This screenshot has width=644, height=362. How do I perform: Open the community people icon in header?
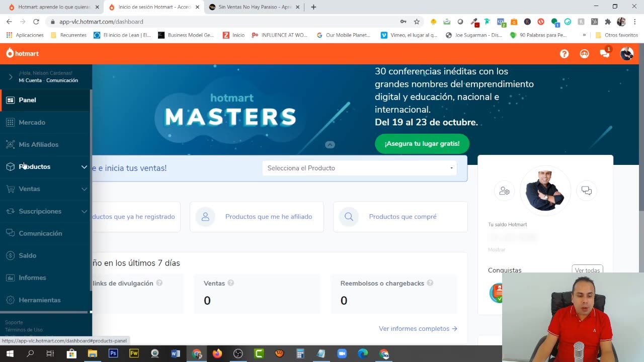(x=584, y=54)
